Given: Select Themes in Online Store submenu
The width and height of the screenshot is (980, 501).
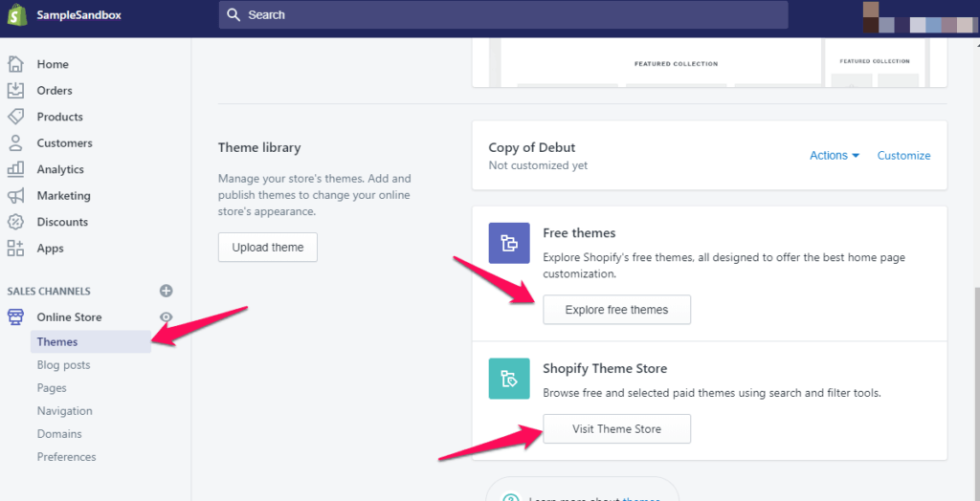Looking at the screenshot, I should point(57,341).
